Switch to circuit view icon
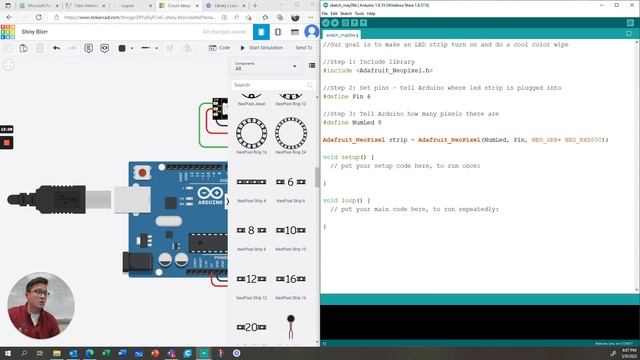This screenshot has width=640, height=360. pyautogui.click(x=261, y=32)
